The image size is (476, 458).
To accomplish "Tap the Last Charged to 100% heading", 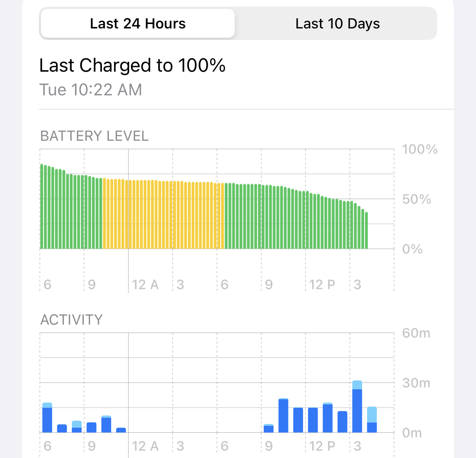I will coord(132,65).
